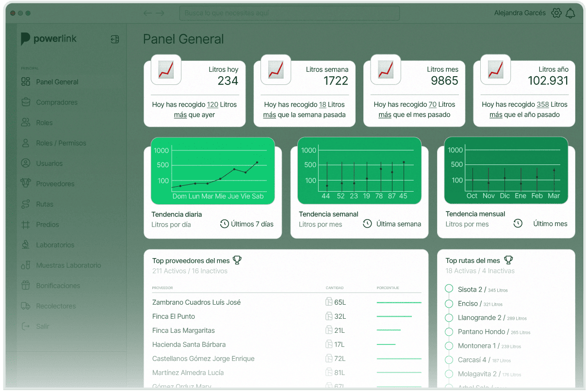The width and height of the screenshot is (586, 392).
Task: Collapse the sidebar with the panel icon
Action: (114, 39)
